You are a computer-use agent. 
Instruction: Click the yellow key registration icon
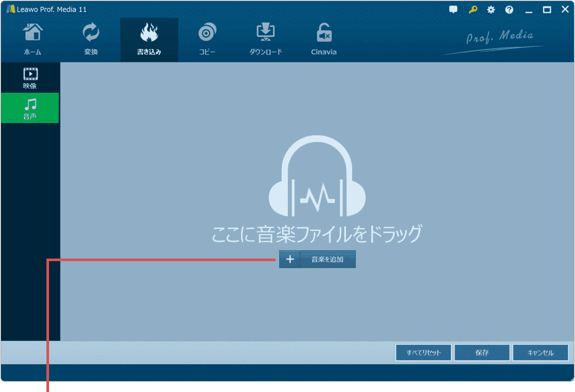(472, 9)
